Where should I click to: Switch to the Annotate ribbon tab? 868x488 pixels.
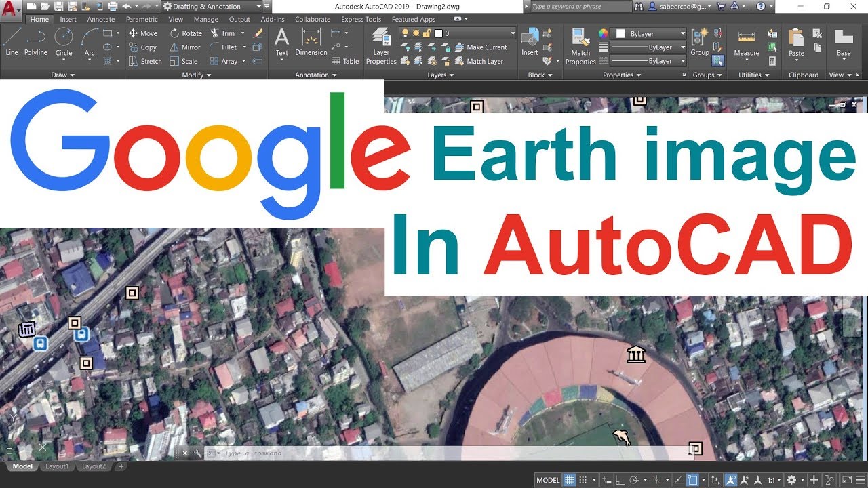101,19
